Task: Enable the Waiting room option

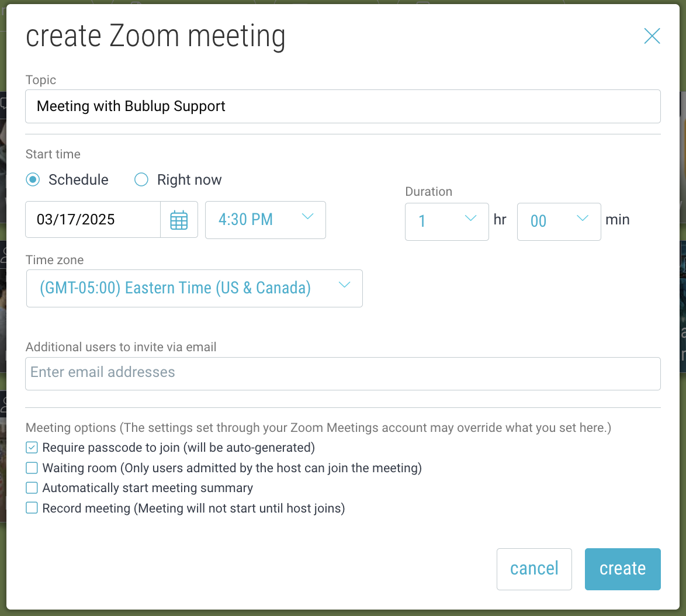Action: tap(32, 468)
